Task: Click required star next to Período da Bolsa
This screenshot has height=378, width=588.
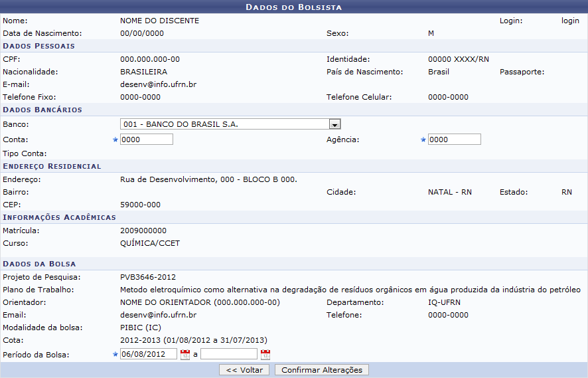Action: (x=115, y=354)
